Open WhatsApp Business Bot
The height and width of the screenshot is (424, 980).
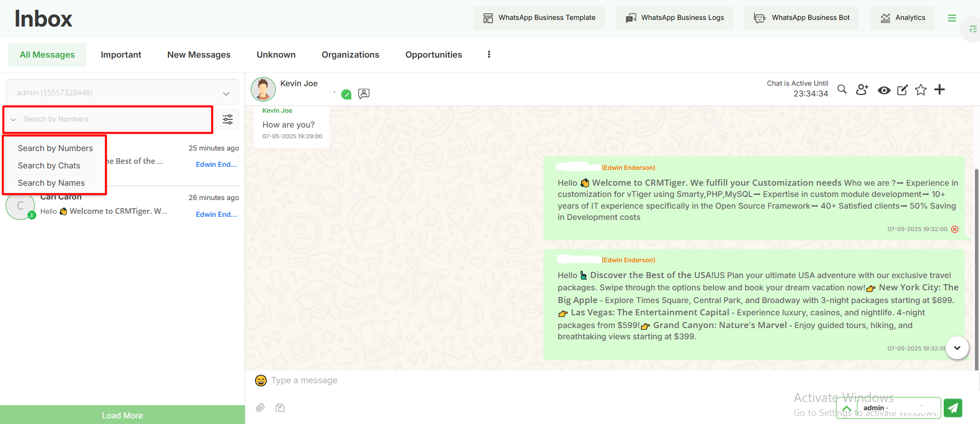[x=801, y=18]
